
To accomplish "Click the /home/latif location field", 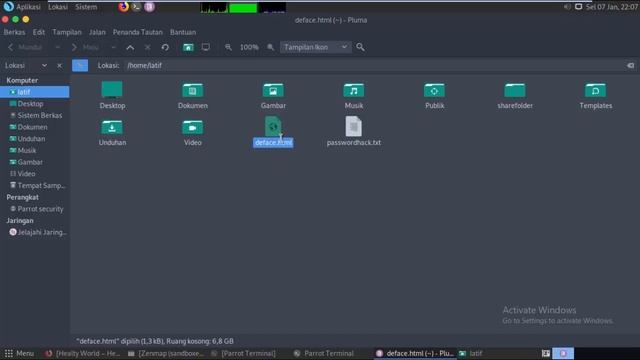I will coord(374,65).
